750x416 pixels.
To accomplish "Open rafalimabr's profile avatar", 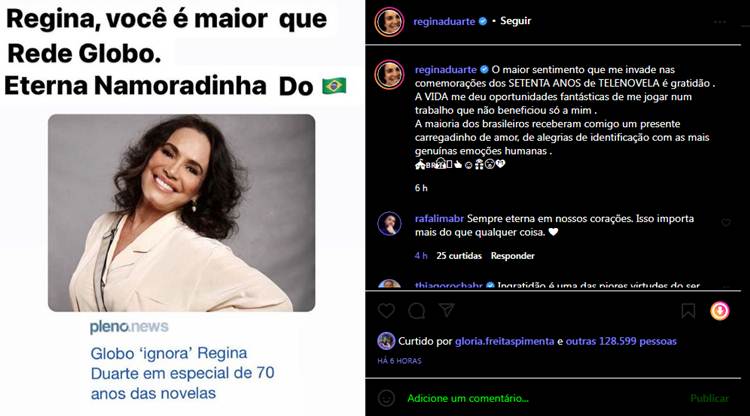I will (x=389, y=224).
